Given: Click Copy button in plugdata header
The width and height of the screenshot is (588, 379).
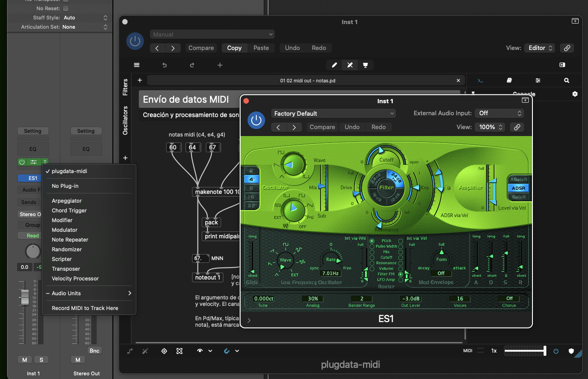Looking at the screenshot, I should [x=234, y=48].
